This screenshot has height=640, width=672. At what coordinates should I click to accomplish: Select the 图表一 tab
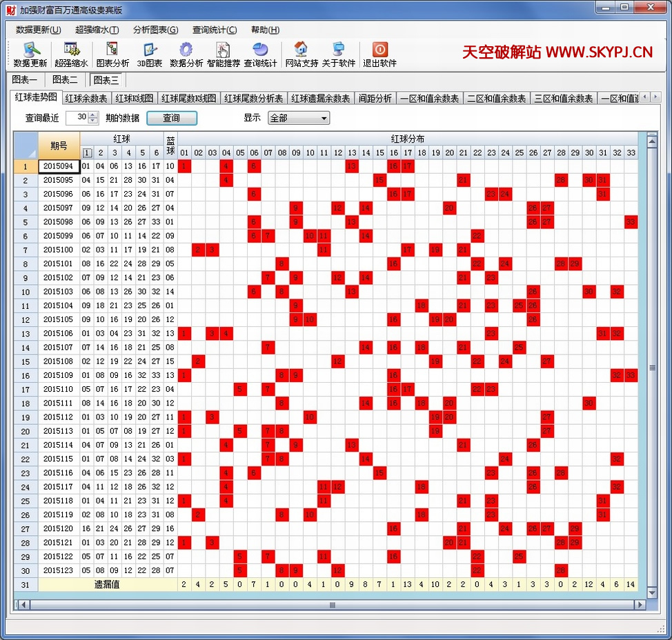click(x=26, y=80)
